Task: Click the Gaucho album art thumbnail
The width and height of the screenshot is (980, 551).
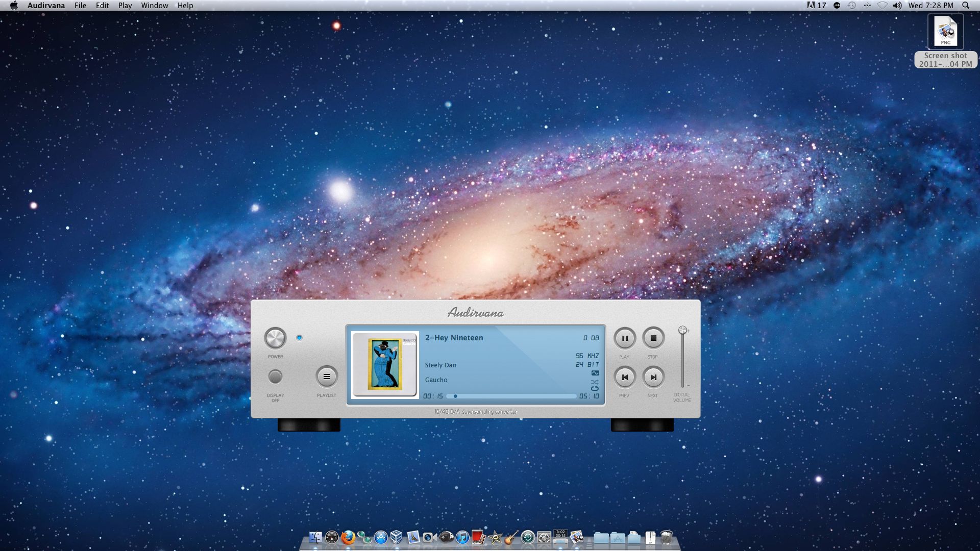Action: (385, 364)
